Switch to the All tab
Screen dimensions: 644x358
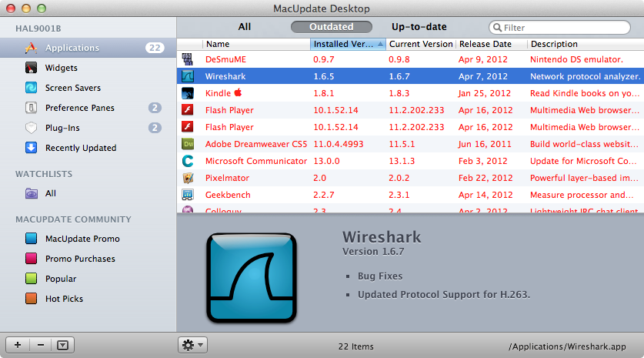coord(245,27)
